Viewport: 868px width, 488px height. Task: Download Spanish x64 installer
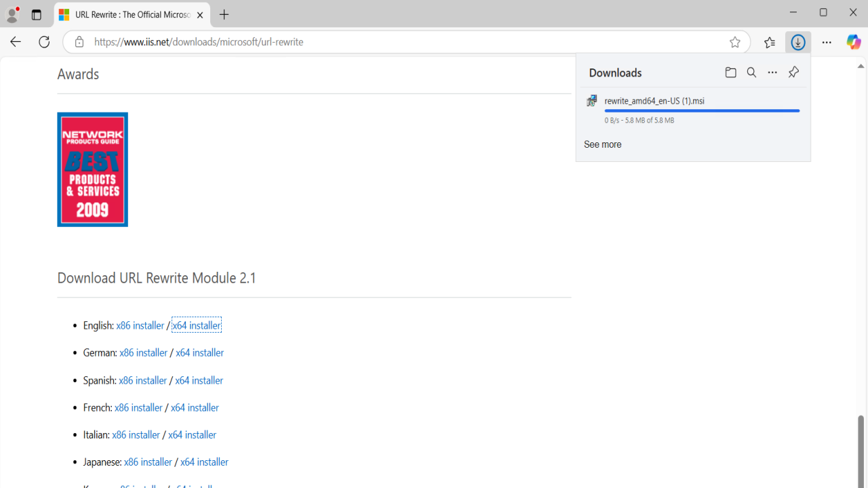coord(199,380)
